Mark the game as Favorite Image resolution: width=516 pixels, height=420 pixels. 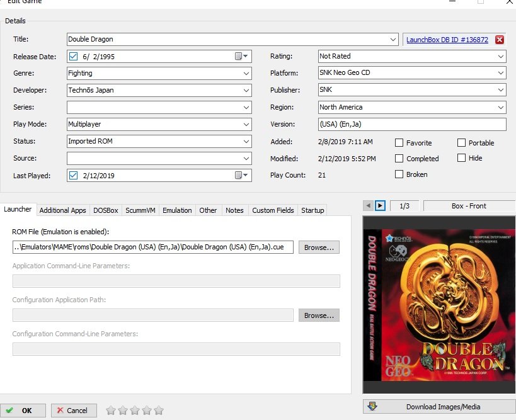pos(399,143)
